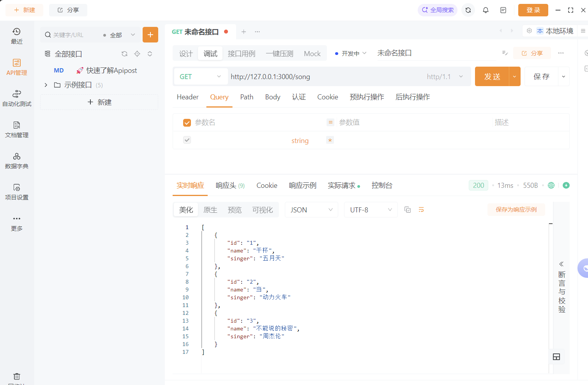
Task: Copy the response body with the copy icon
Action: point(407,209)
